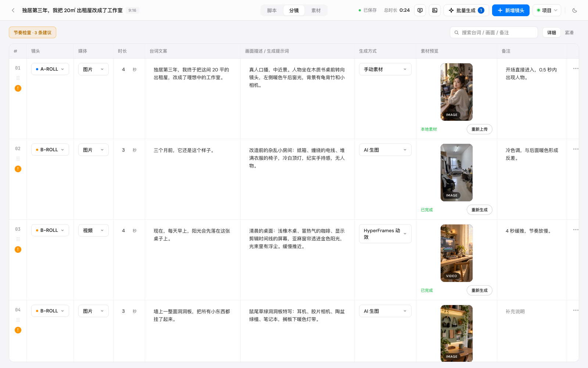The image size is (588, 368).
Task: Click the warning icon on shot 01
Action: point(18,88)
